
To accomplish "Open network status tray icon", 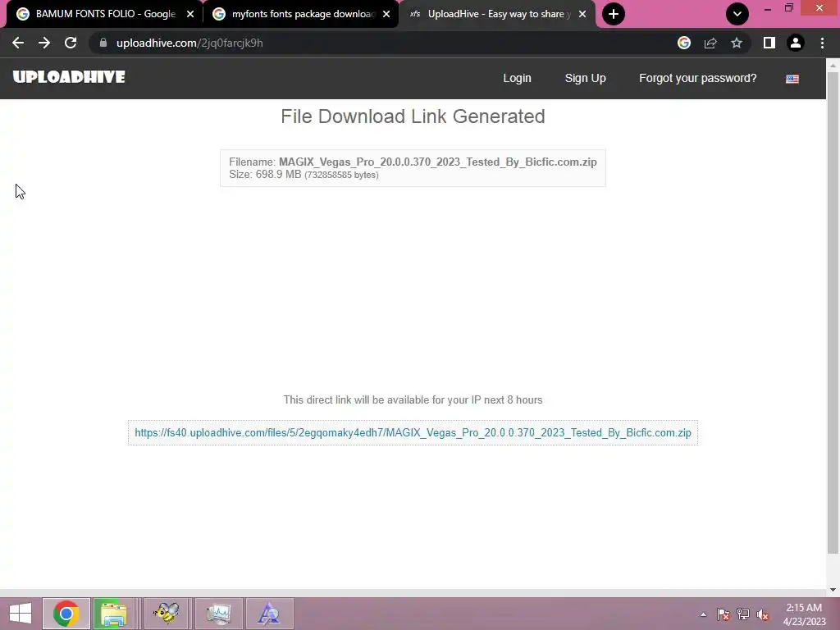I will (743, 614).
